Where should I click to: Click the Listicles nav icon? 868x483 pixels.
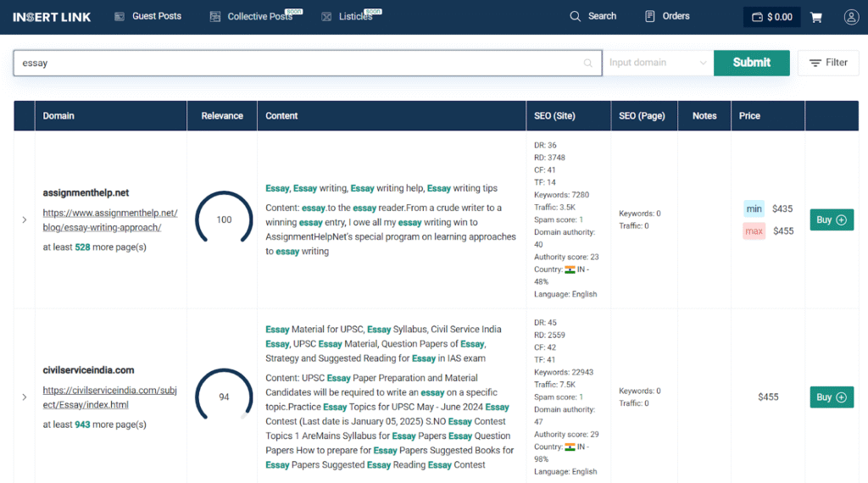pyautogui.click(x=326, y=17)
